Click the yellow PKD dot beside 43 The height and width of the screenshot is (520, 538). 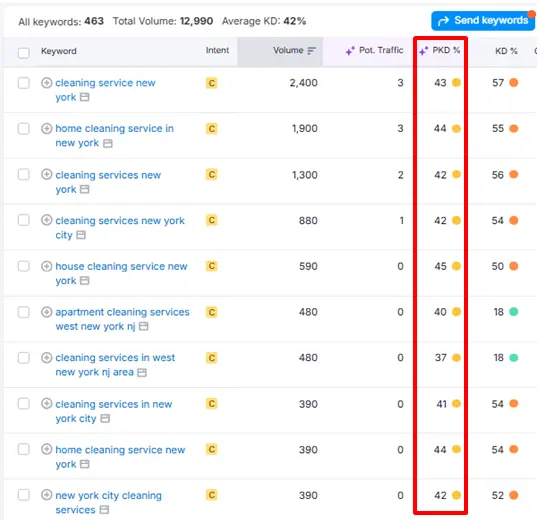[x=456, y=83]
